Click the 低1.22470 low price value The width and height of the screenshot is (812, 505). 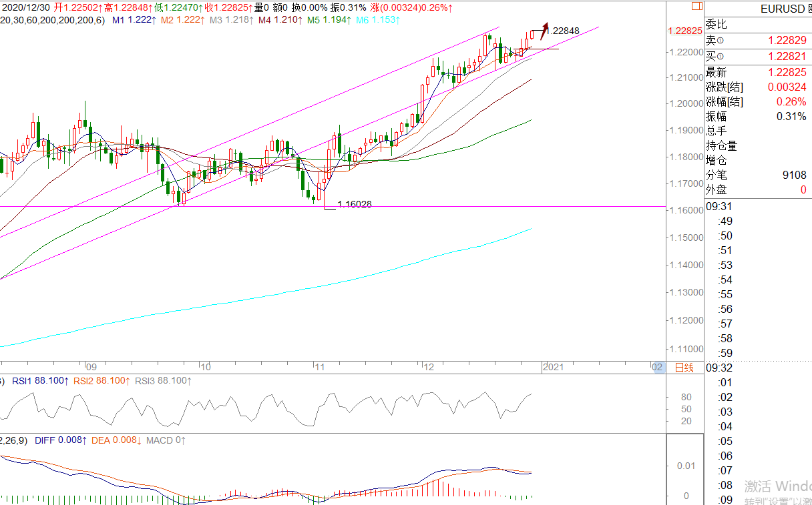[x=178, y=7]
